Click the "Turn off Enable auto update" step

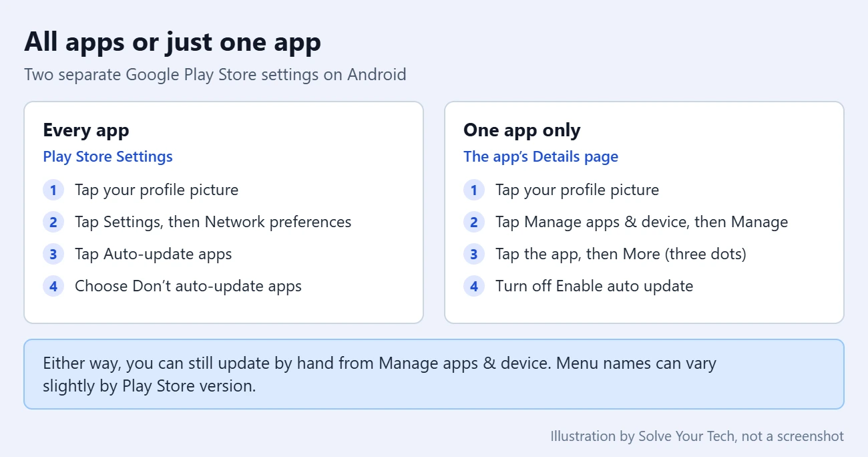click(594, 286)
